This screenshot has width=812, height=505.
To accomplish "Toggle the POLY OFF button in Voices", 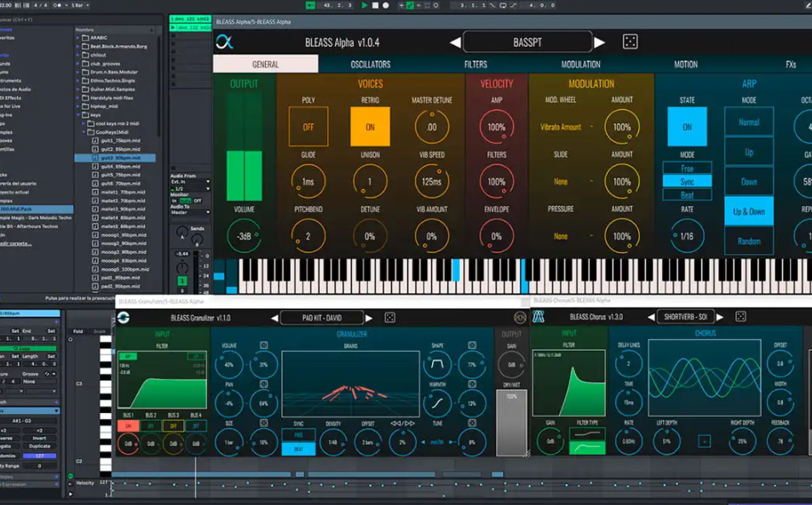I will pyautogui.click(x=308, y=127).
